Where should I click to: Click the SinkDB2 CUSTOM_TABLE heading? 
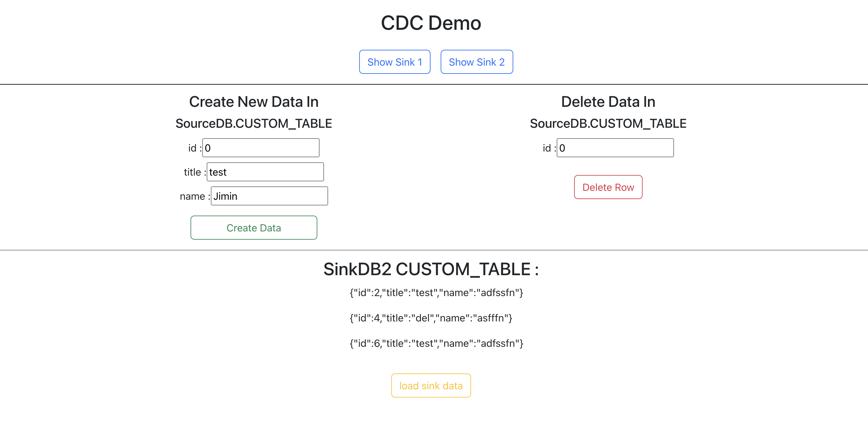[x=431, y=269]
